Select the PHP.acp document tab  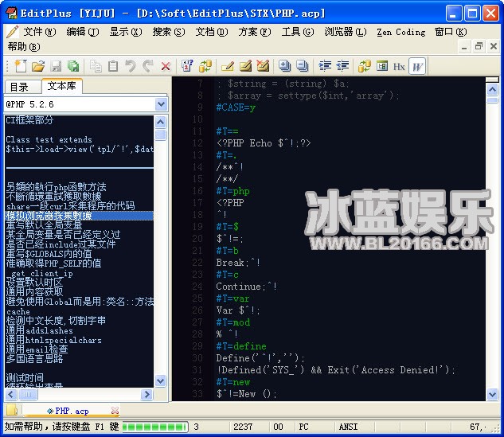[x=72, y=411]
